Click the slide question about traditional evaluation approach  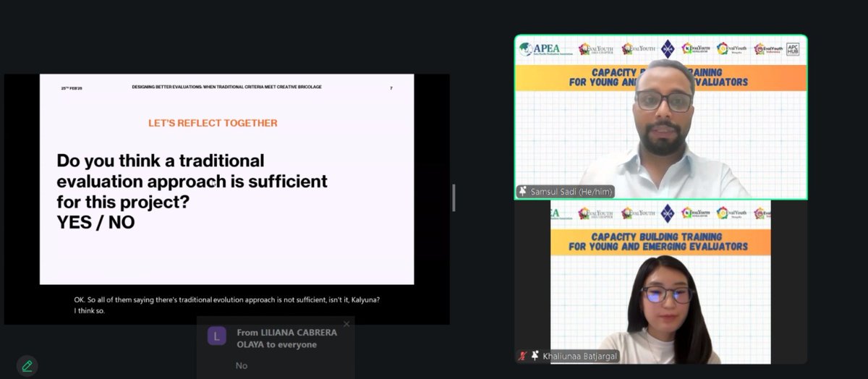(x=192, y=181)
